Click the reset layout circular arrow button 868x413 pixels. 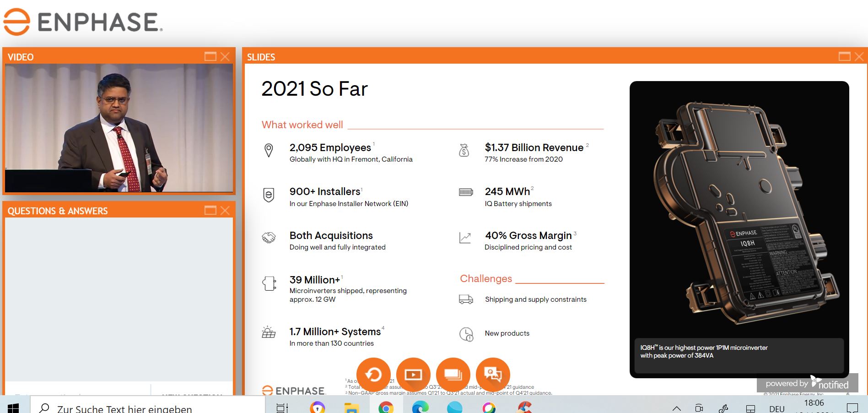[x=373, y=375]
